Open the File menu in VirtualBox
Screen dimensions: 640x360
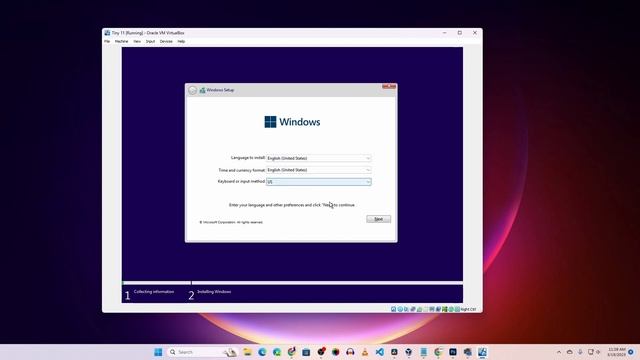(x=107, y=41)
